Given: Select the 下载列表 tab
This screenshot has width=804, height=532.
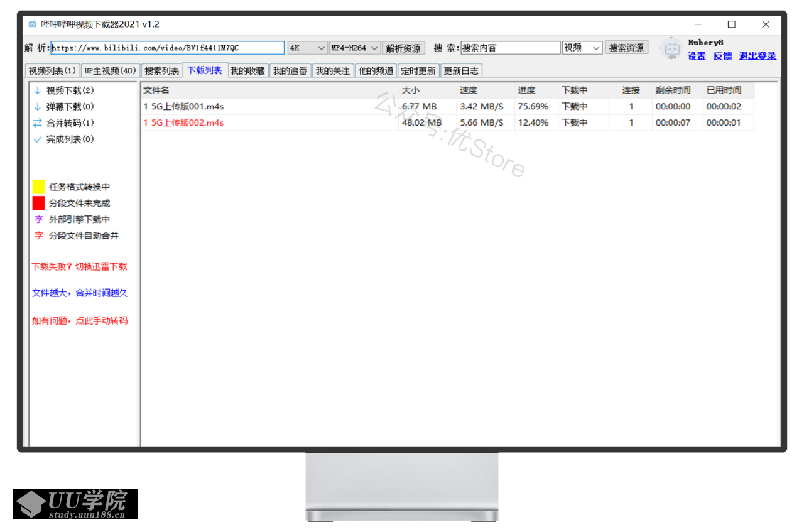Looking at the screenshot, I should pyautogui.click(x=205, y=70).
